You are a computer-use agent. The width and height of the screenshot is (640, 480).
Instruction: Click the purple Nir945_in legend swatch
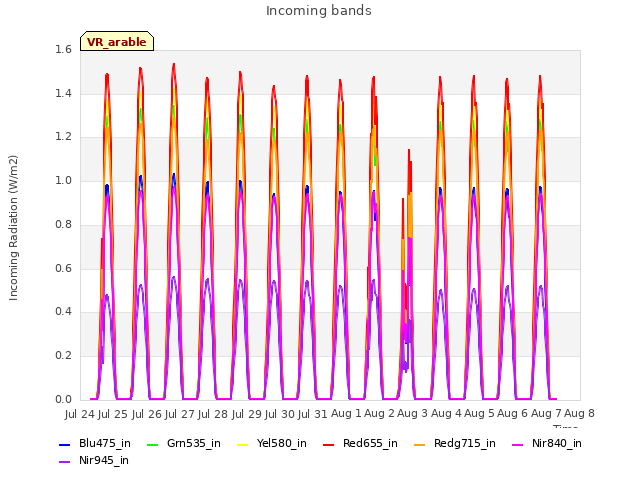[65, 462]
